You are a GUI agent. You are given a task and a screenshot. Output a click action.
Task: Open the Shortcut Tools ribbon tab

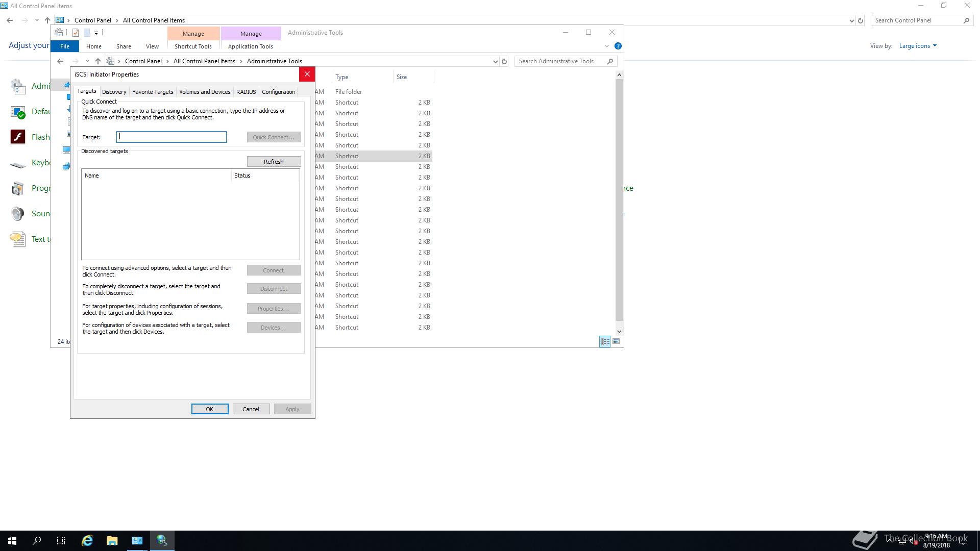[193, 46]
